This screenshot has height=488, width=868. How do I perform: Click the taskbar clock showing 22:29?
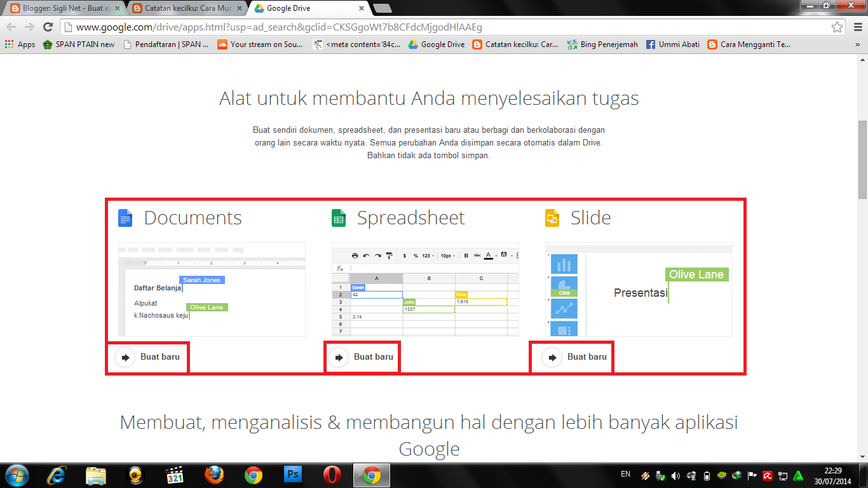point(833,475)
